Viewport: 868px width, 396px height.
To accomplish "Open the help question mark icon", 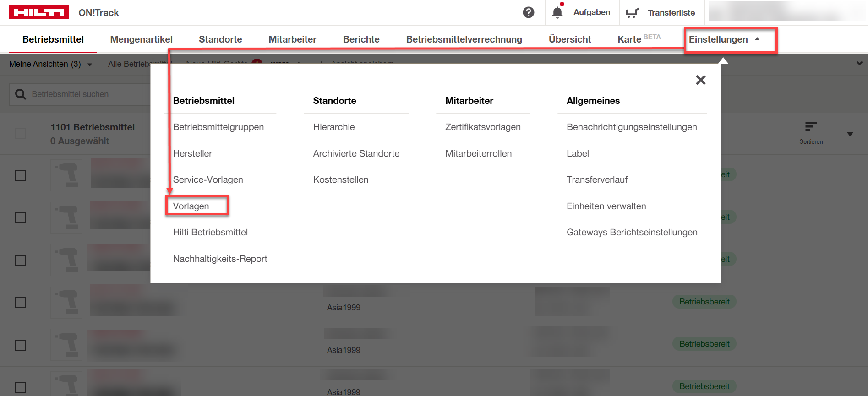I will [x=528, y=12].
